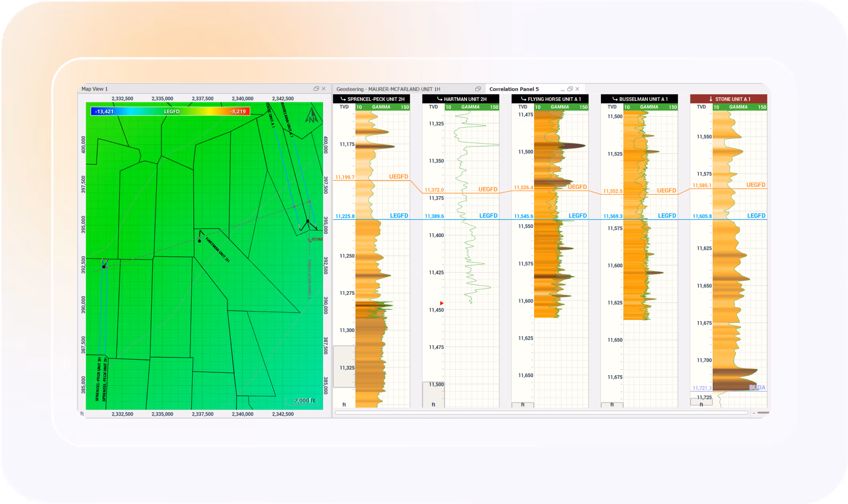This screenshot has width=848, height=504.
Task: Click the UEGFD top label in Sprencel-Peck track
Action: coord(398,176)
